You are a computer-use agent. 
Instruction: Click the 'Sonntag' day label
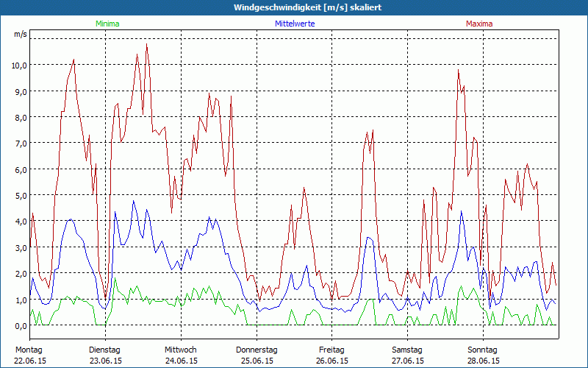click(x=482, y=350)
